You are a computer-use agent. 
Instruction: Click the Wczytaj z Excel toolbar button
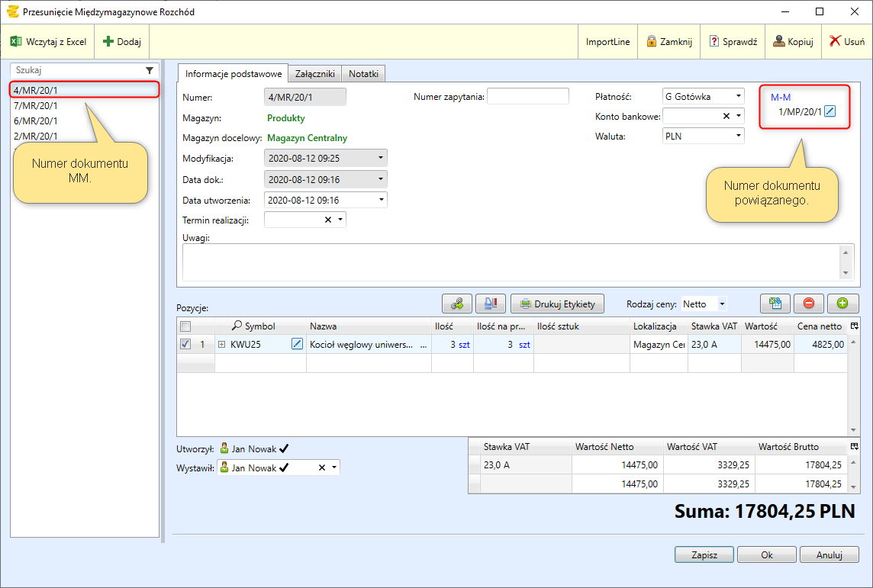(48, 42)
